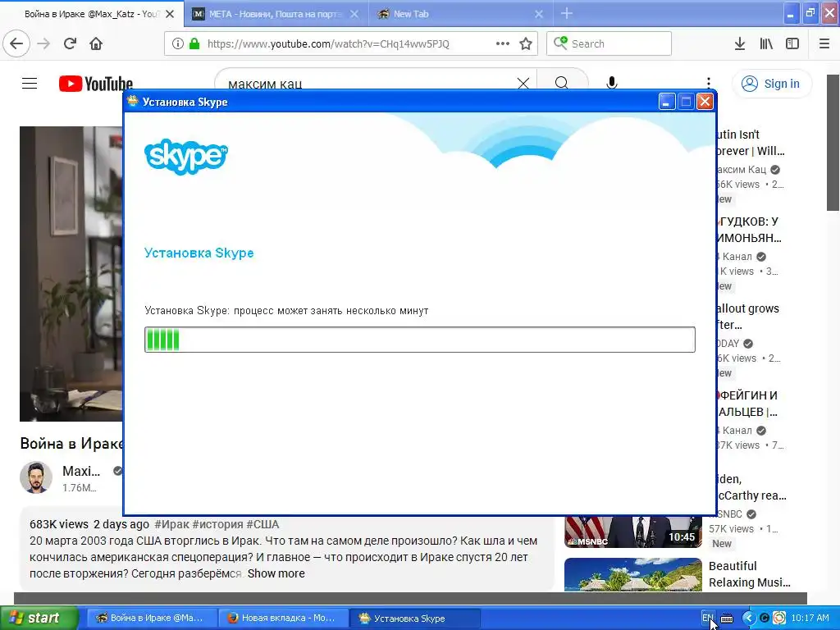Click the EN language indicator in tray
840x630 pixels.
708,618
